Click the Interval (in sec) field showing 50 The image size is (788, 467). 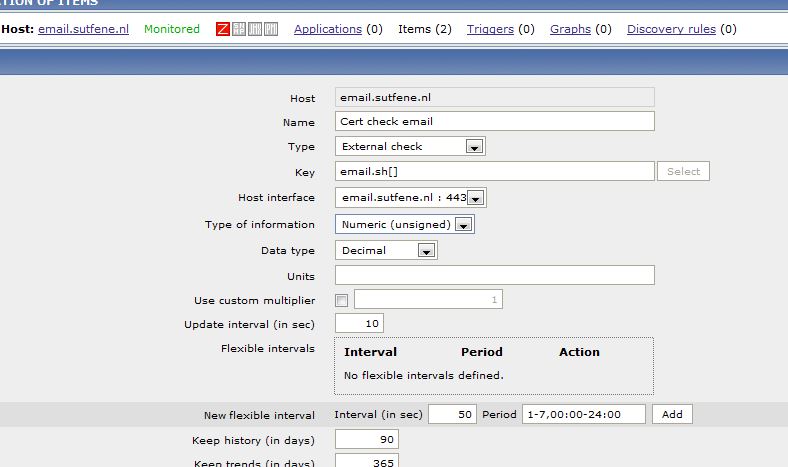coord(452,414)
